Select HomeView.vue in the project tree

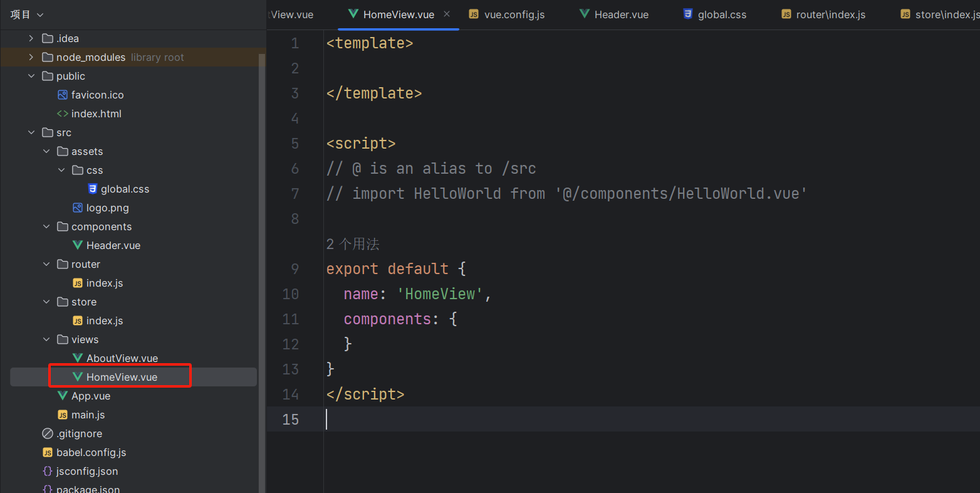(x=133, y=377)
